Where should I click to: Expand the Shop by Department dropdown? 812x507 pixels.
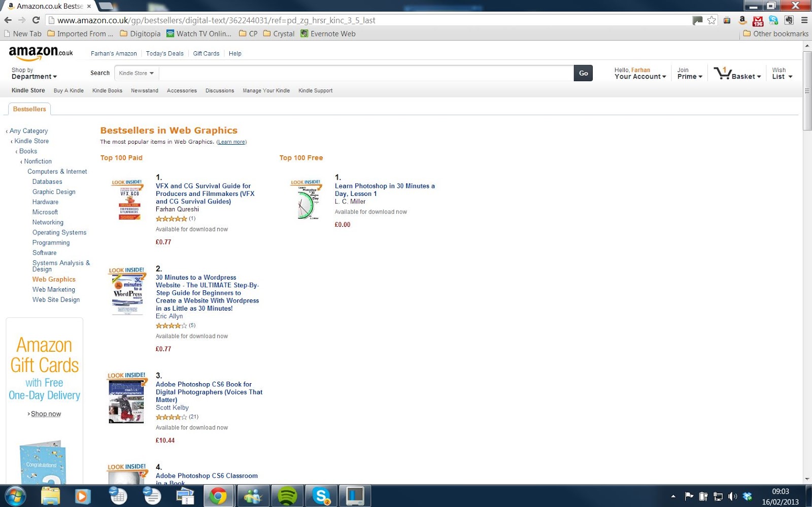[34, 74]
